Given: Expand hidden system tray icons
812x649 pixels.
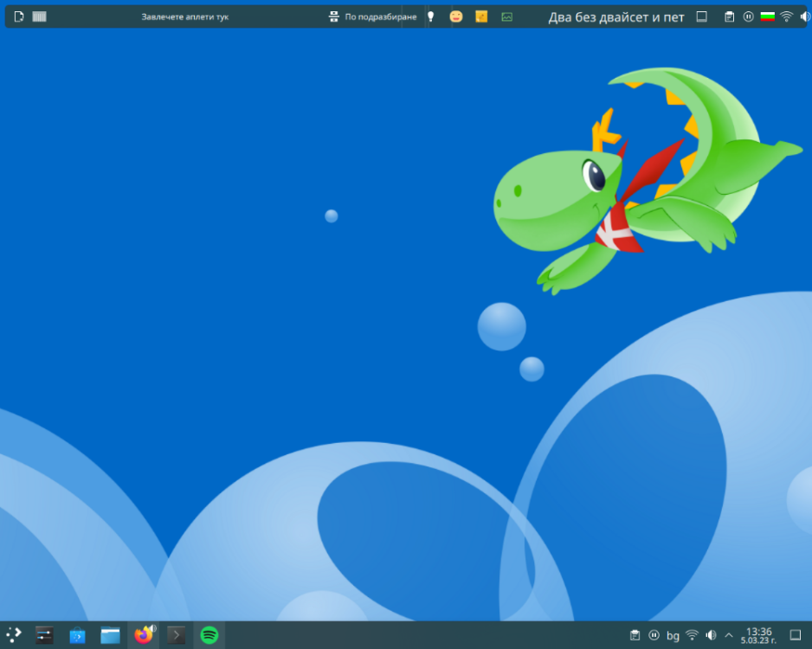Looking at the screenshot, I should (x=729, y=635).
